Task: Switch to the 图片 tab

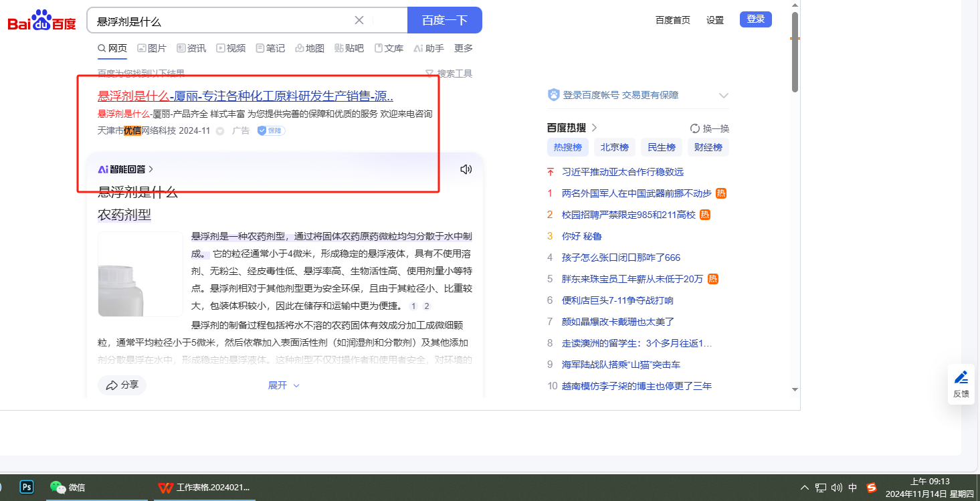Action: (x=152, y=48)
